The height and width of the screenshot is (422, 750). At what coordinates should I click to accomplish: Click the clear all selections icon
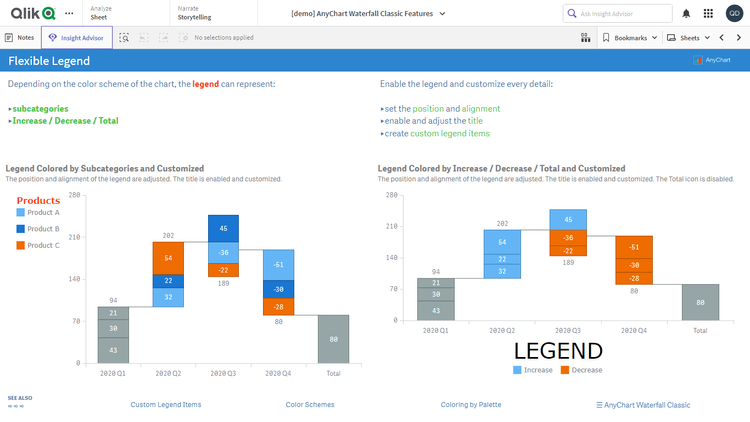[183, 37]
